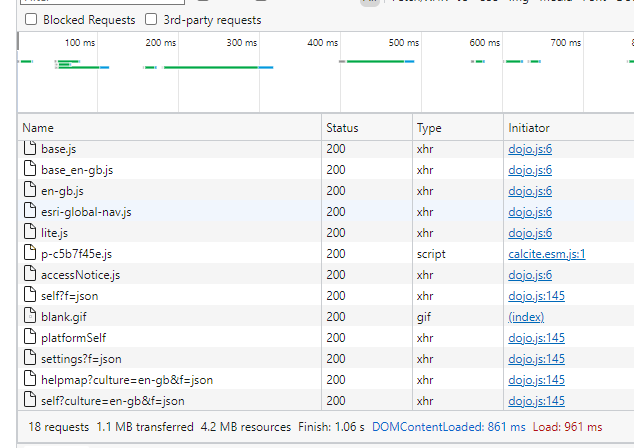Open dojo.js:145 initiator link for platformSelf
This screenshot has height=448, width=634.
(536, 338)
